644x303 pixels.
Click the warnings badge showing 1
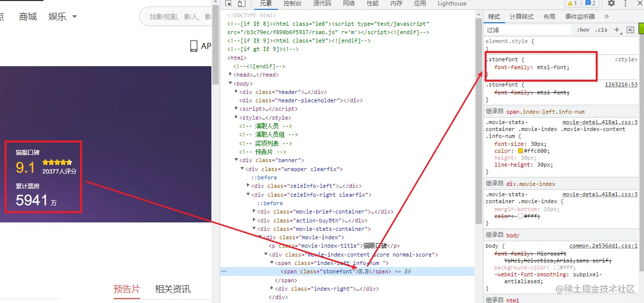coord(572,3)
